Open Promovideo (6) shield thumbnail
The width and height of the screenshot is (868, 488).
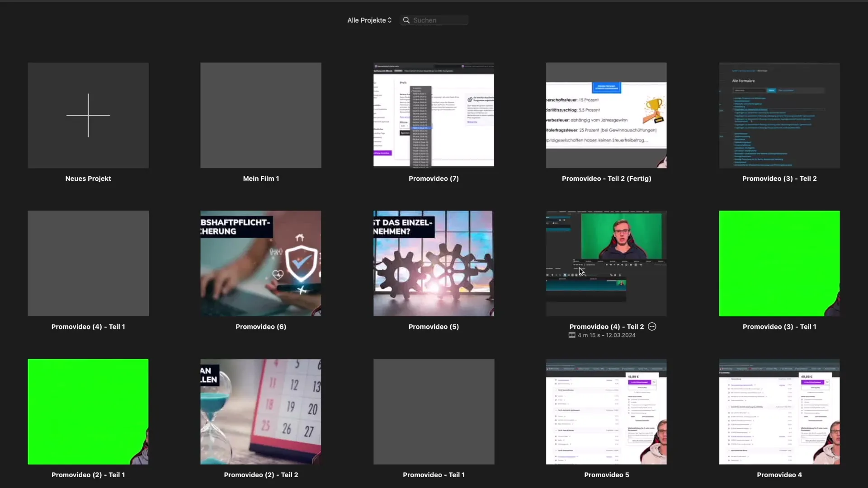tap(261, 263)
